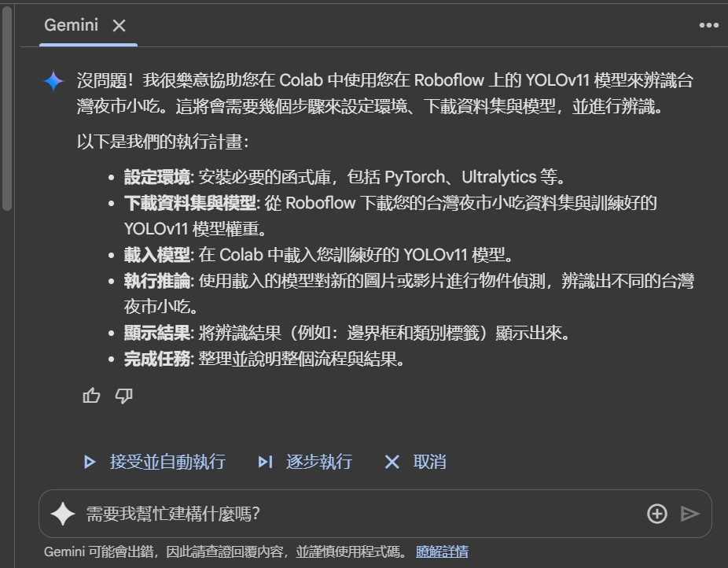Viewport: 728px width, 568px height.
Task: Give the response a thumbs down
Action: tap(124, 396)
